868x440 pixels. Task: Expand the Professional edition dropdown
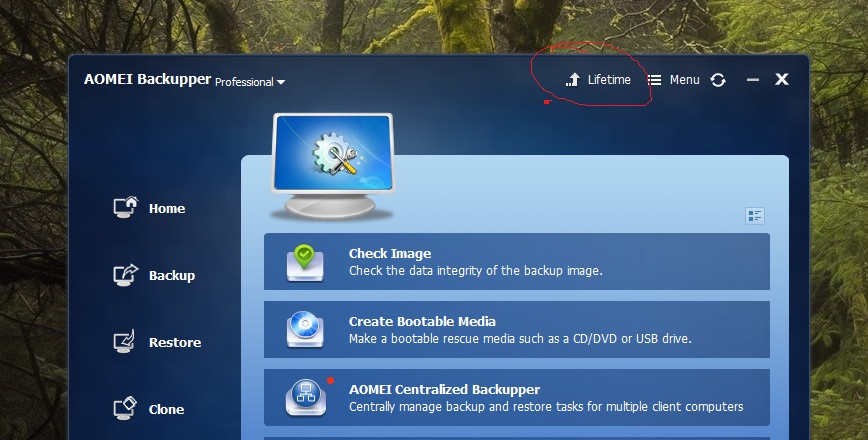coord(250,82)
